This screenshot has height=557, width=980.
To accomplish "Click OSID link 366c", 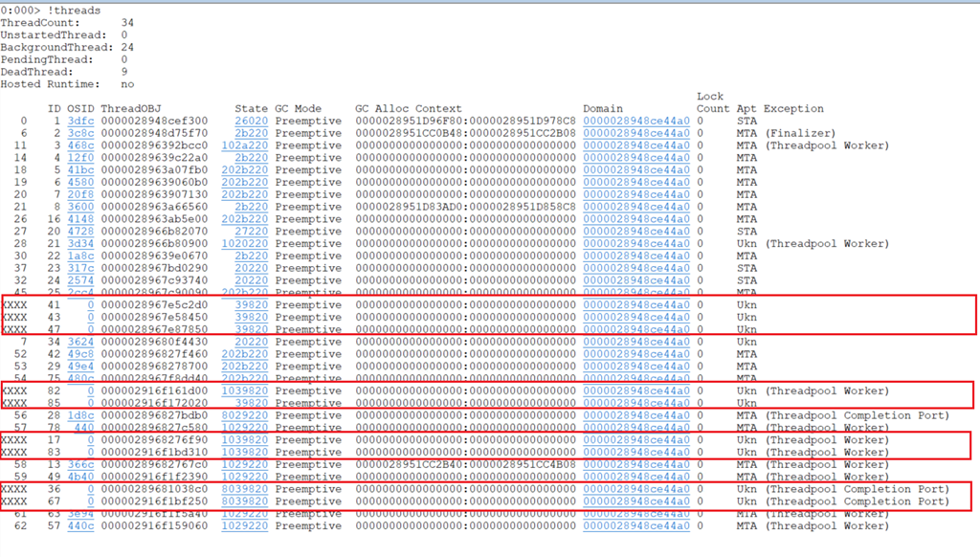I will [81, 464].
